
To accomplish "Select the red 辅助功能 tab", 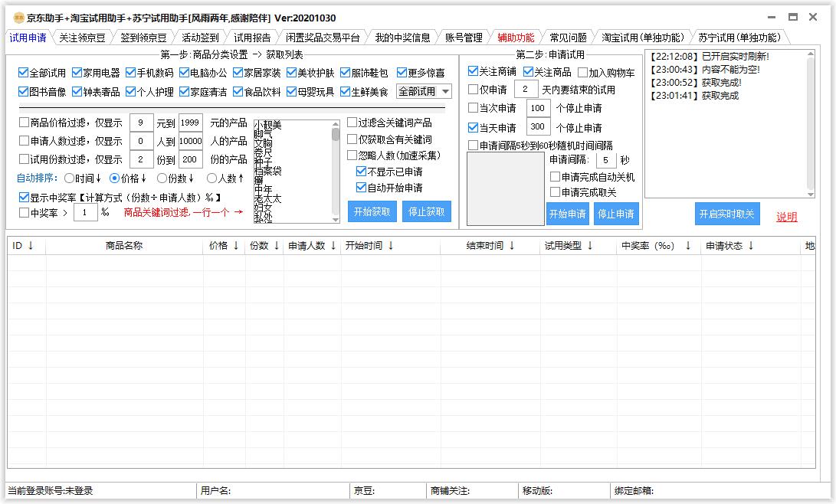I will (516, 38).
